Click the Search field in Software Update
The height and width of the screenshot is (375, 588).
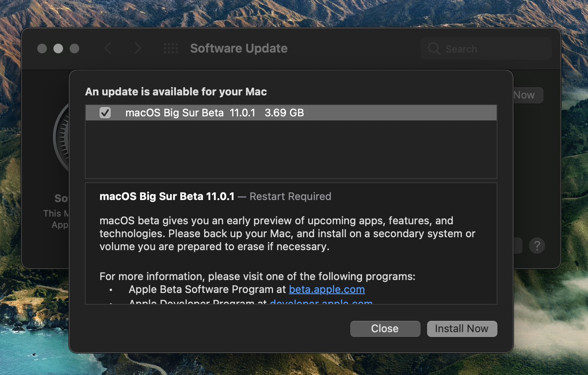pyautogui.click(x=486, y=49)
